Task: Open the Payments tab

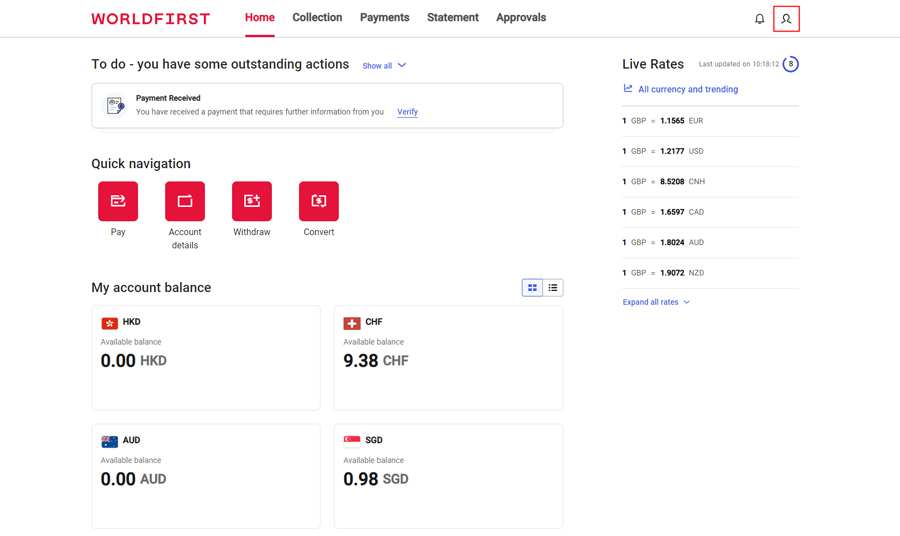Action: point(385,18)
